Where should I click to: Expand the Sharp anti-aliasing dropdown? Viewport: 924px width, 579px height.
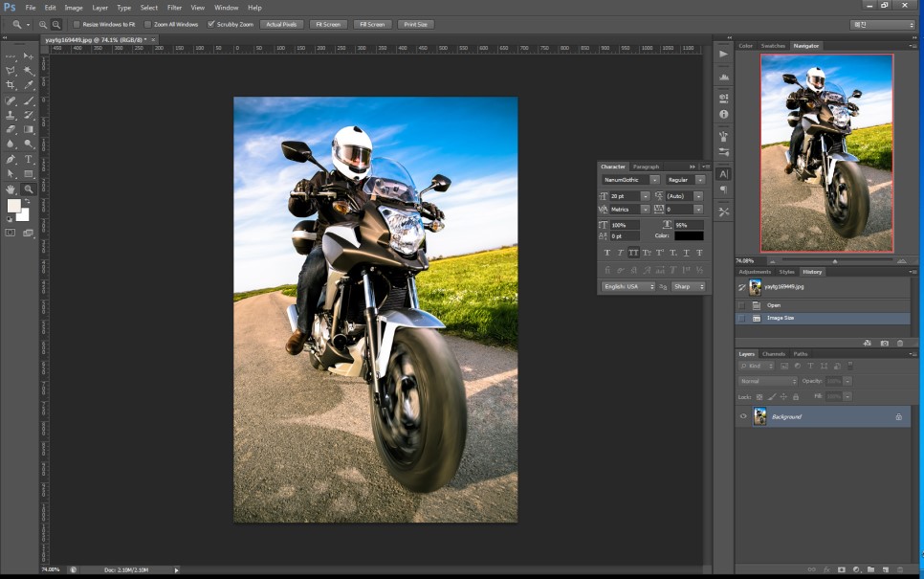689,286
